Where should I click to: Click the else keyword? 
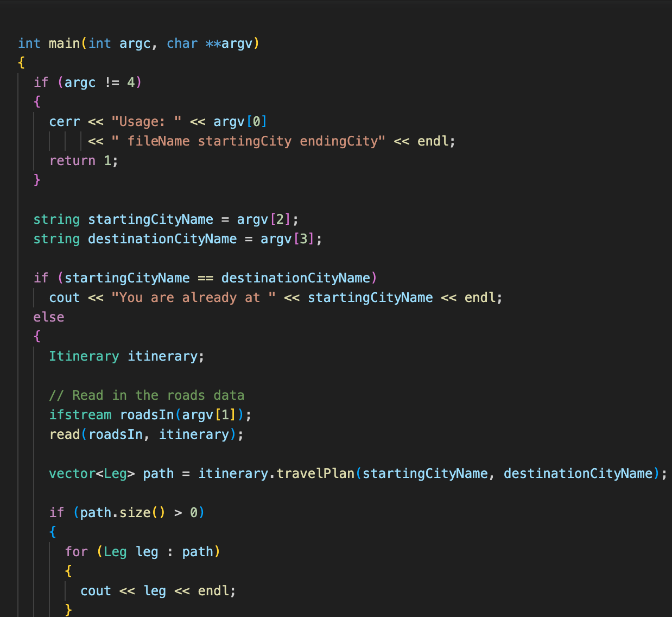click(x=48, y=317)
